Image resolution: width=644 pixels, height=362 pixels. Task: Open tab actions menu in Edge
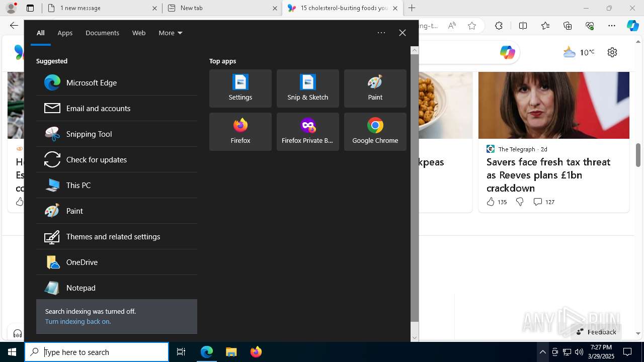[30, 8]
